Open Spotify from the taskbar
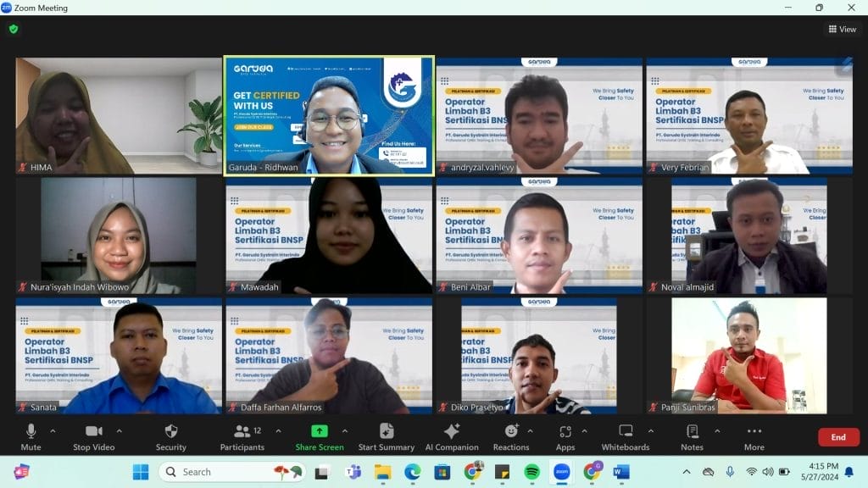 tap(531, 472)
